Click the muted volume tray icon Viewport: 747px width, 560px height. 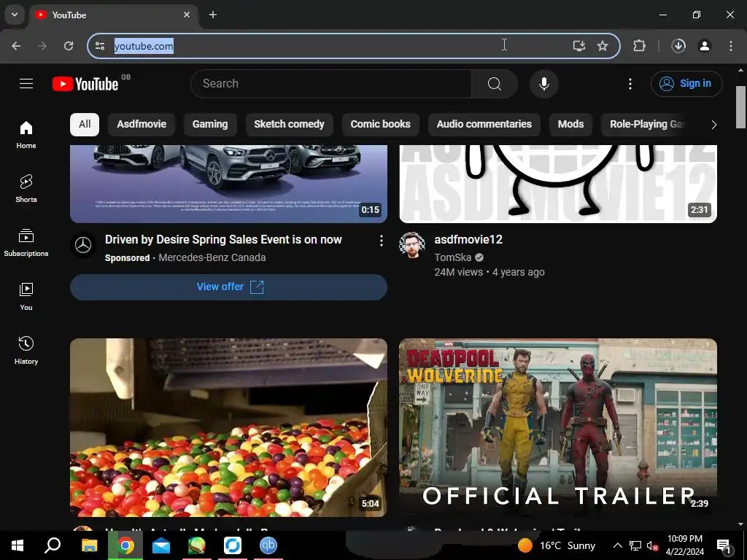652,545
